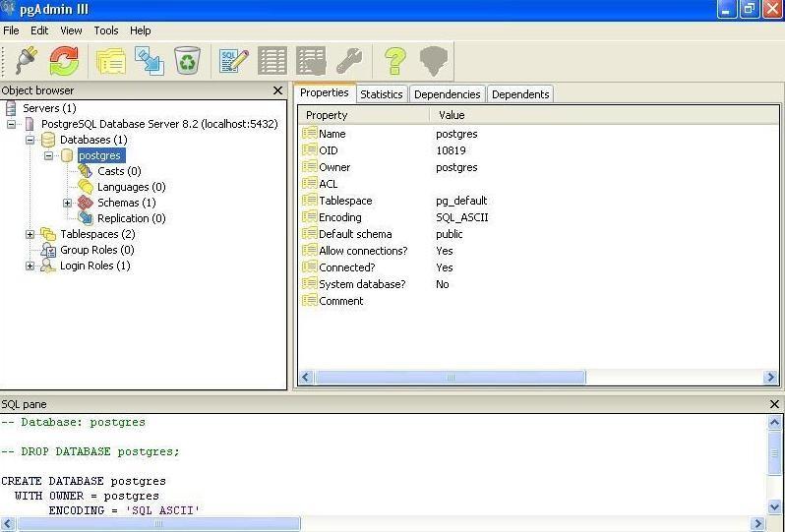Click the Servers icon in the tree
This screenshot has width=785, height=532.
(11, 108)
